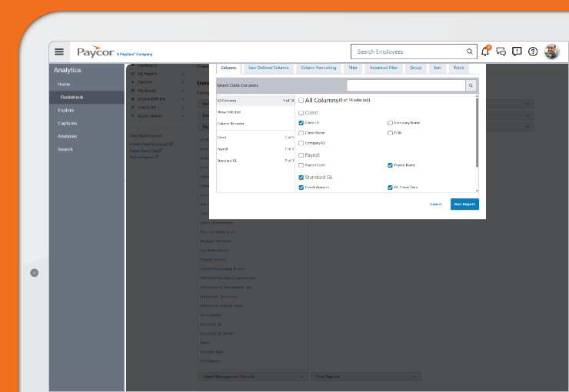This screenshot has height=392, width=569.
Task: Click external link icon beside Create Reports (Legacy)
Action: point(171,144)
